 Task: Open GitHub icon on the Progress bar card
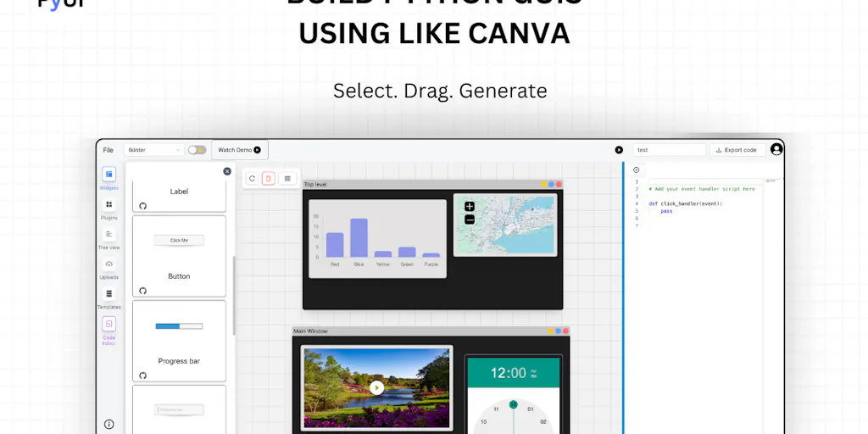coord(142,376)
